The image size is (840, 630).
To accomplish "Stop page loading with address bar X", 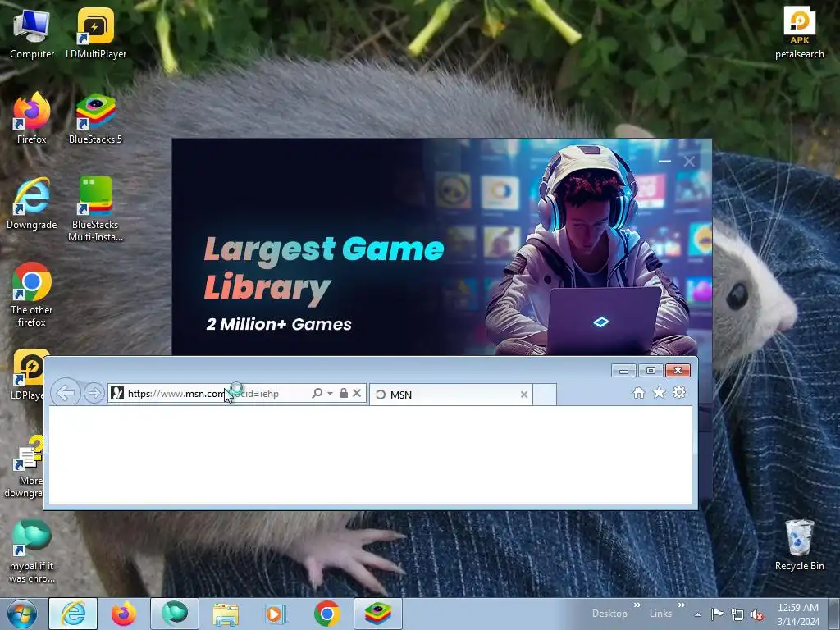I will [x=357, y=393].
